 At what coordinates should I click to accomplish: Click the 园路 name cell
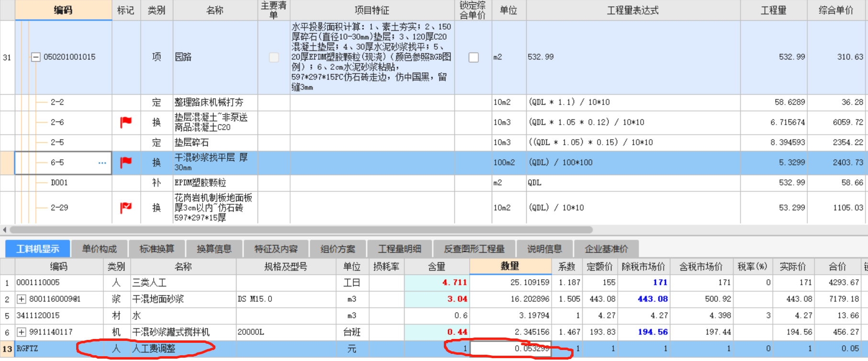point(215,57)
